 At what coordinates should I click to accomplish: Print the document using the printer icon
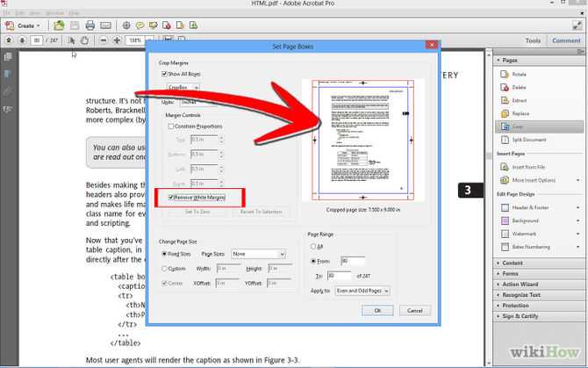(x=90, y=25)
